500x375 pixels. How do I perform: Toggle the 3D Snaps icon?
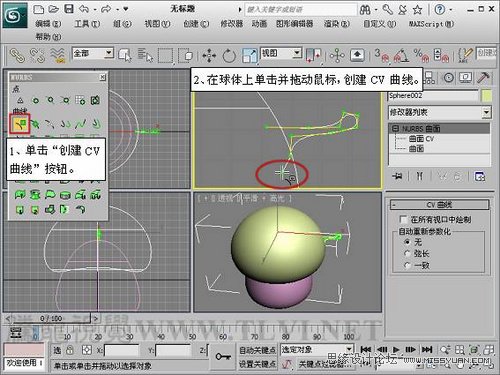[x=381, y=55]
